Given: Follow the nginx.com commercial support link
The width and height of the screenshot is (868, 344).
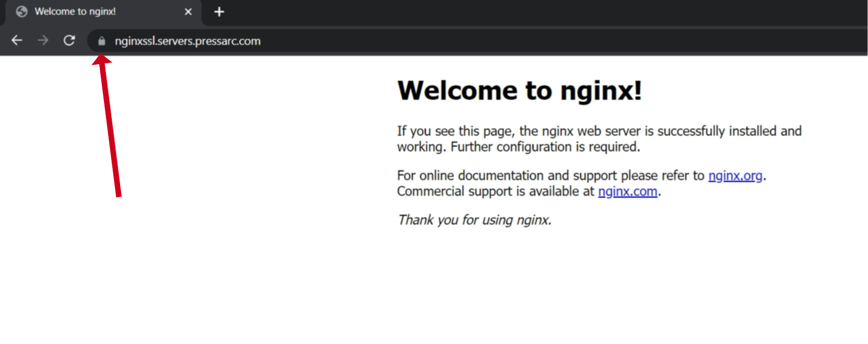Looking at the screenshot, I should 627,191.
